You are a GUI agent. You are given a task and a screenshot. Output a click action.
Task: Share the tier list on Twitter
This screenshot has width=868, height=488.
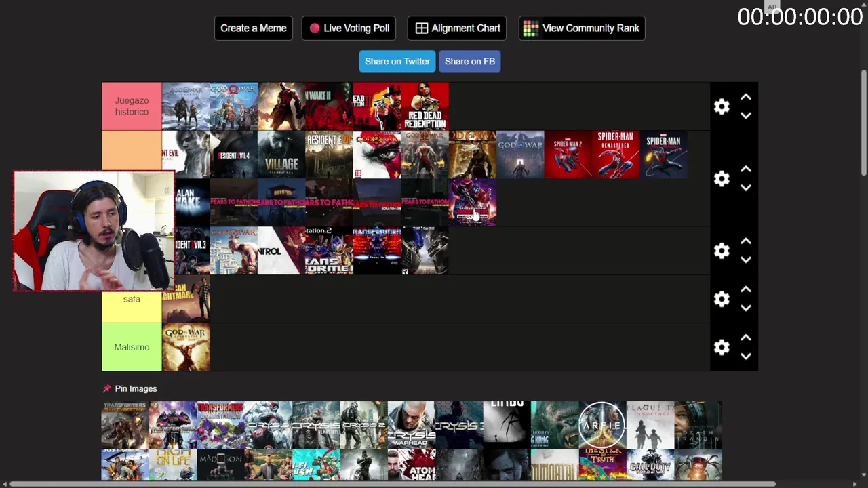click(397, 61)
